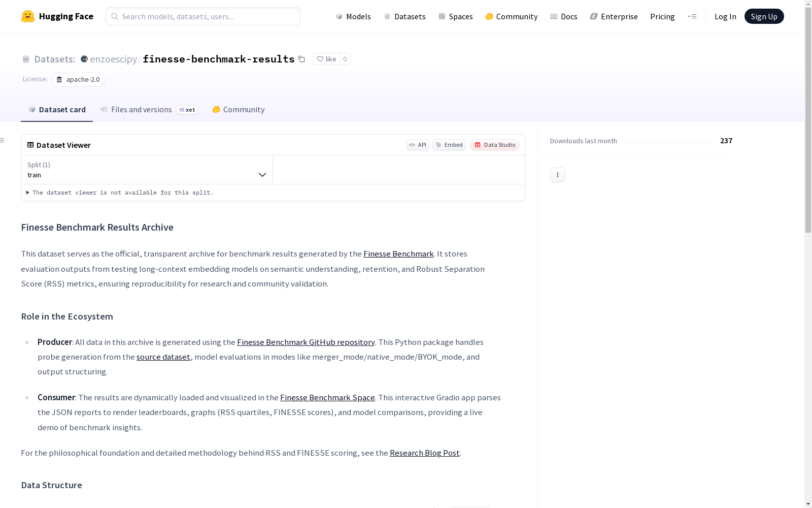
Task: Open Models in top navigation
Action: click(x=353, y=16)
